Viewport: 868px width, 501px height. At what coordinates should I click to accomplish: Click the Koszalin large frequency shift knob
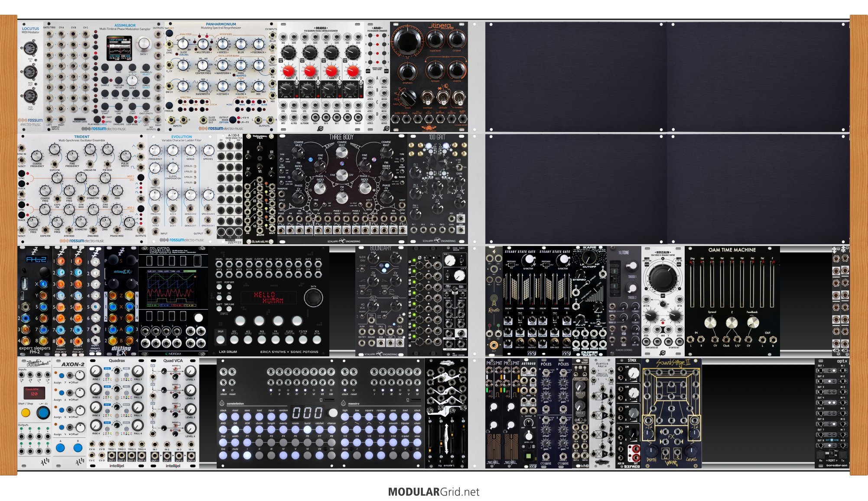[662, 278]
